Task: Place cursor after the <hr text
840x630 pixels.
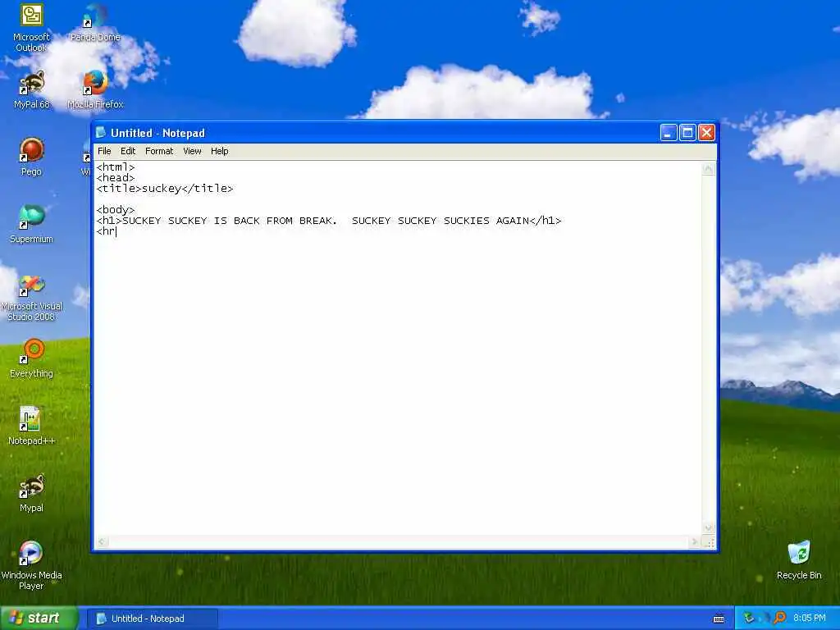Action: tap(116, 231)
